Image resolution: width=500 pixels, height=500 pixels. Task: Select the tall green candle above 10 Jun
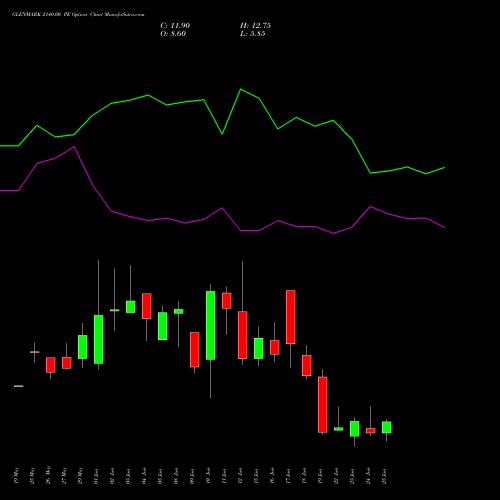[x=211, y=325]
